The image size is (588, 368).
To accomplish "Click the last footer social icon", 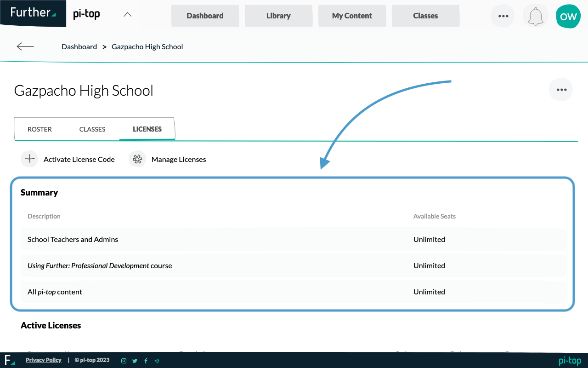I will (157, 361).
